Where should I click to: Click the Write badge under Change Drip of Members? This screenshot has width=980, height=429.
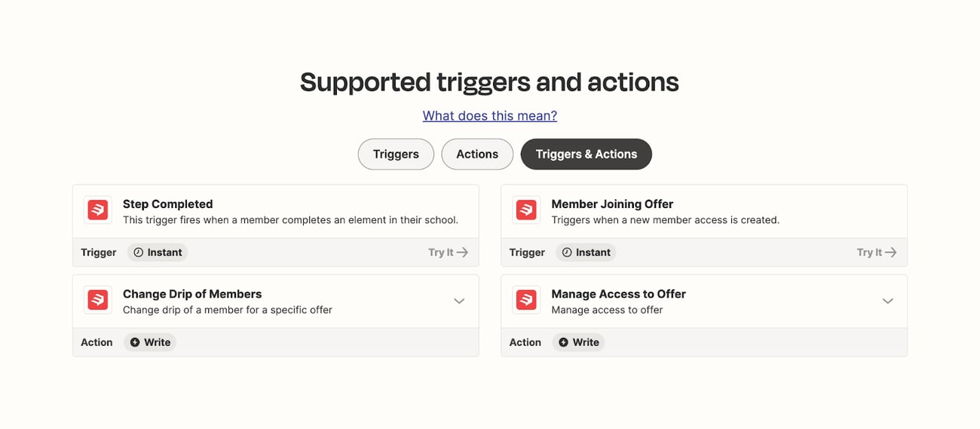[x=150, y=342]
